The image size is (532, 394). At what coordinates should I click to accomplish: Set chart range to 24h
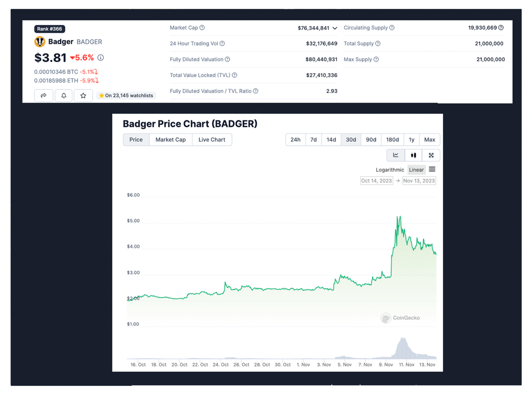pos(295,140)
